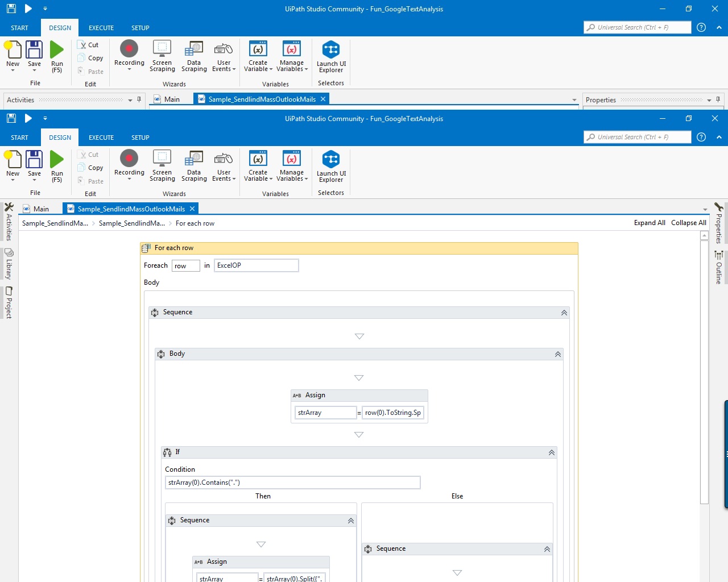Close Sample_SendlindMassOutlookMails tab in upper window
This screenshot has width=728, height=582.
(x=323, y=99)
